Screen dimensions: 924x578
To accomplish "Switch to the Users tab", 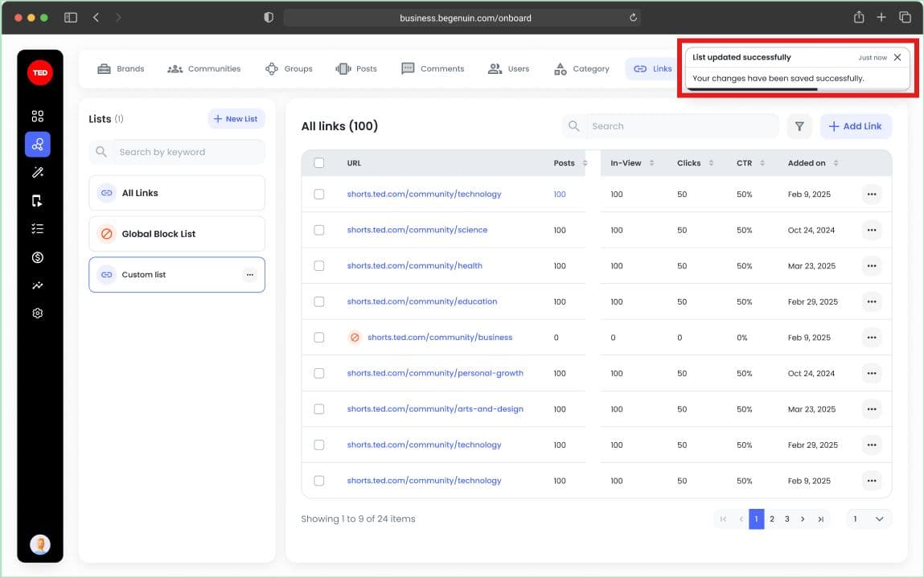I will point(508,69).
